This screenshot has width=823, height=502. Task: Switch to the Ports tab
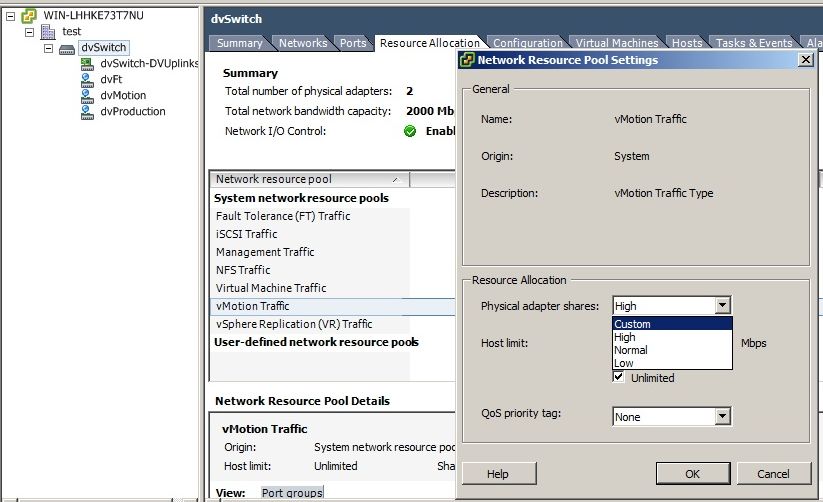point(353,43)
